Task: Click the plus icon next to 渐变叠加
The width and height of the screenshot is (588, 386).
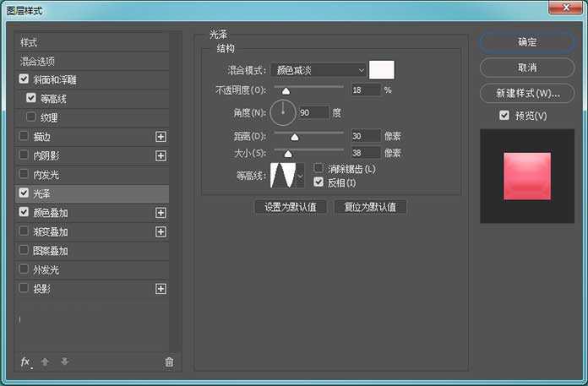Action: [x=161, y=232]
